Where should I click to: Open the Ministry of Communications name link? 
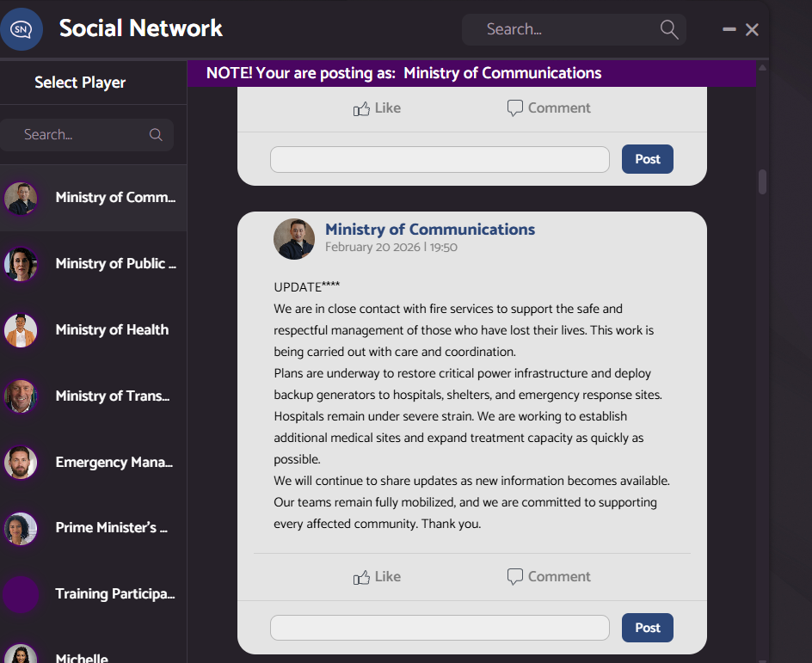[429, 229]
